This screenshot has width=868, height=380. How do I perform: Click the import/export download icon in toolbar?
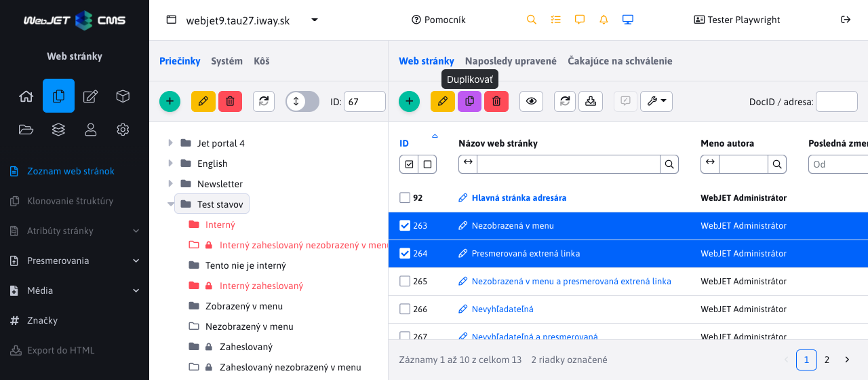[x=591, y=102]
